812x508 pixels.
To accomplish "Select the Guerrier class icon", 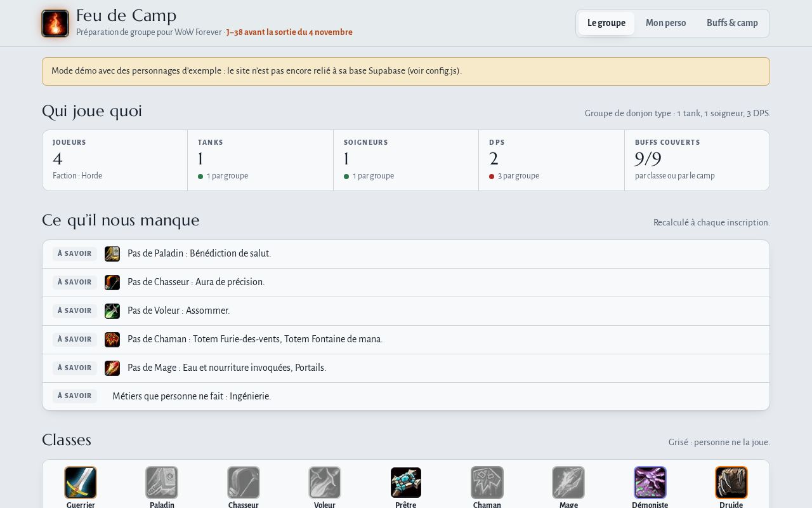I will [x=81, y=483].
